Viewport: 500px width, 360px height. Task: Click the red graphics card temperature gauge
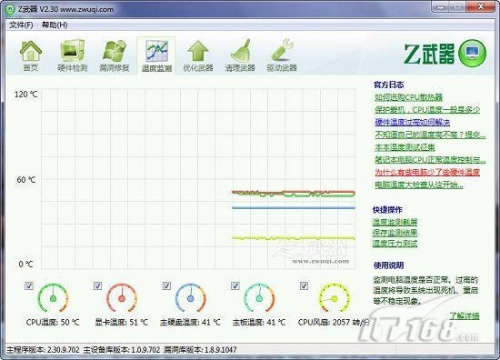tap(122, 298)
